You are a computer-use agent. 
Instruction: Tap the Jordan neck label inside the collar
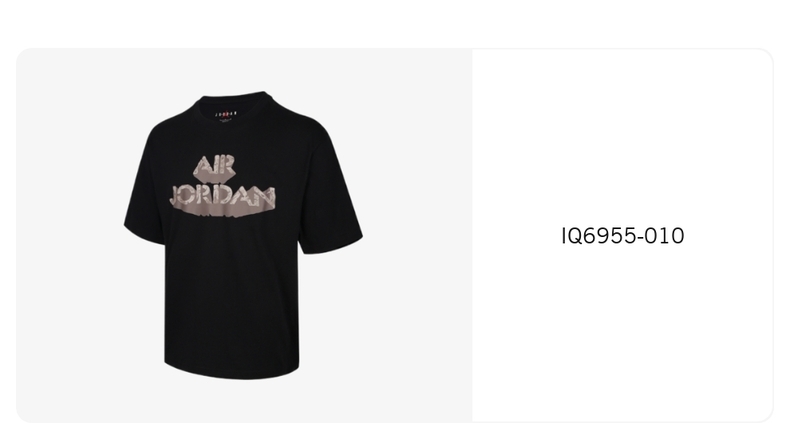[x=226, y=115]
